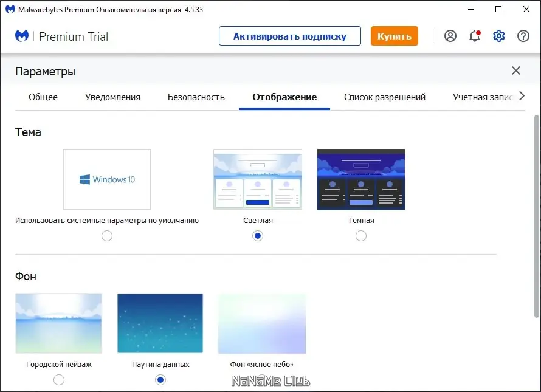This screenshot has width=541, height=392.
Task: Close the Malwarebytes window
Action: pos(526,9)
